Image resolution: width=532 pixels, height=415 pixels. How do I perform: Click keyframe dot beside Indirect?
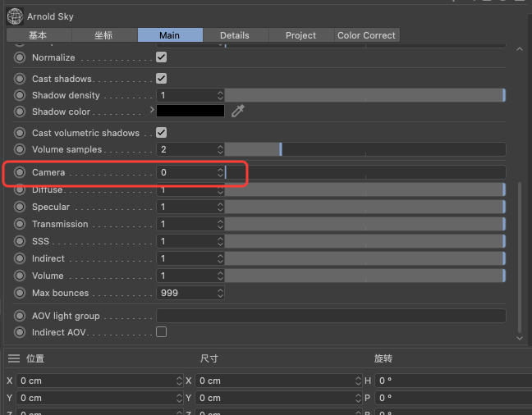click(20, 258)
